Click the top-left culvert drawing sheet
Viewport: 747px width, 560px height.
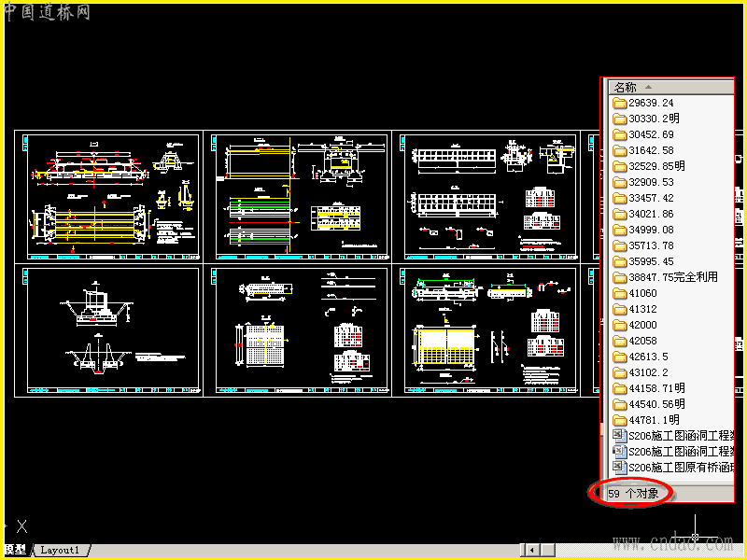pyautogui.click(x=108, y=197)
